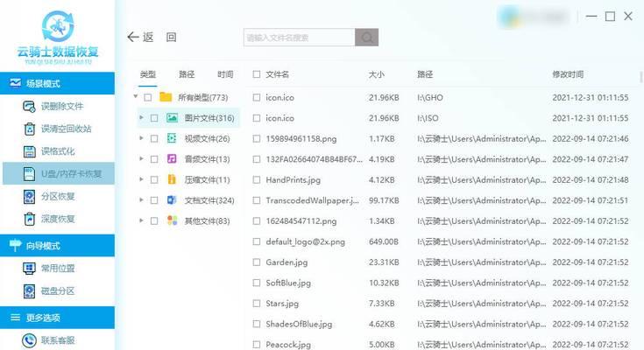Click the 文档文件 document icon

pos(172,200)
